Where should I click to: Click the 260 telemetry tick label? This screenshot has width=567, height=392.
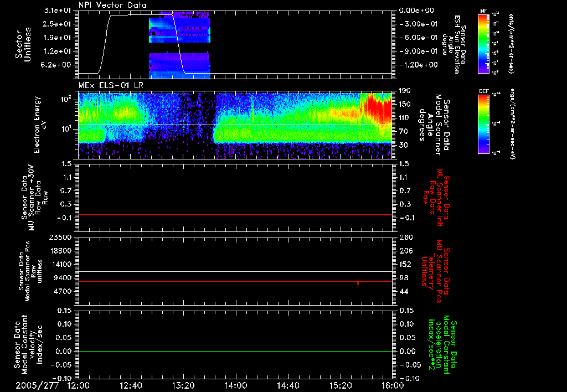405,237
